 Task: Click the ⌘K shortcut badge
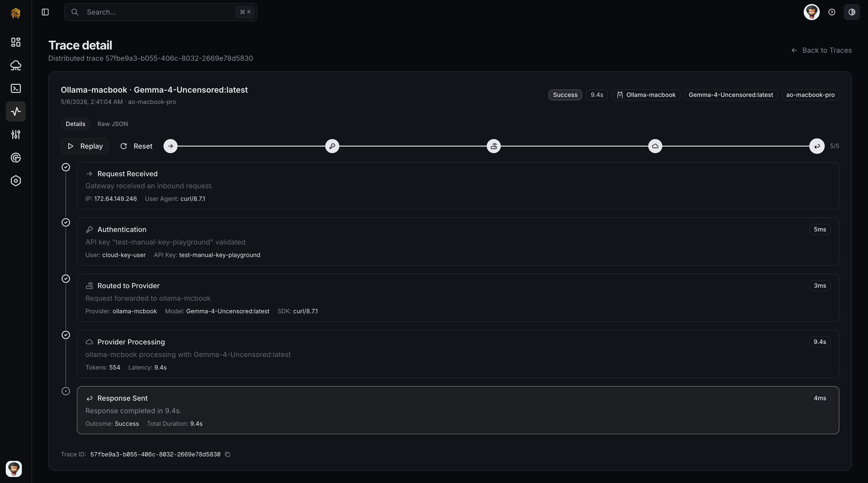(x=245, y=12)
